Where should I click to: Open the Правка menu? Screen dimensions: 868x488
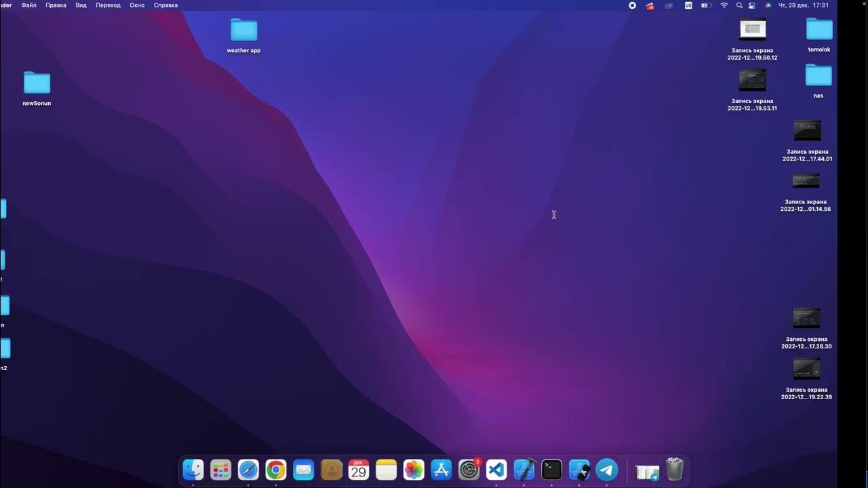(x=56, y=5)
